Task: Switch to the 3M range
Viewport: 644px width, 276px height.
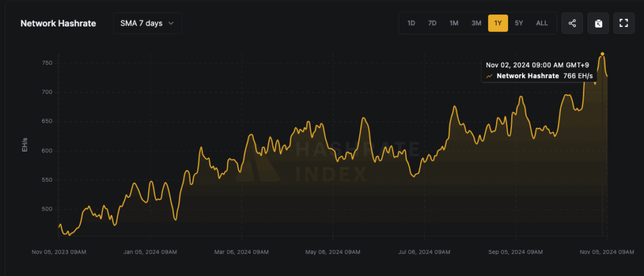Action: click(x=476, y=23)
